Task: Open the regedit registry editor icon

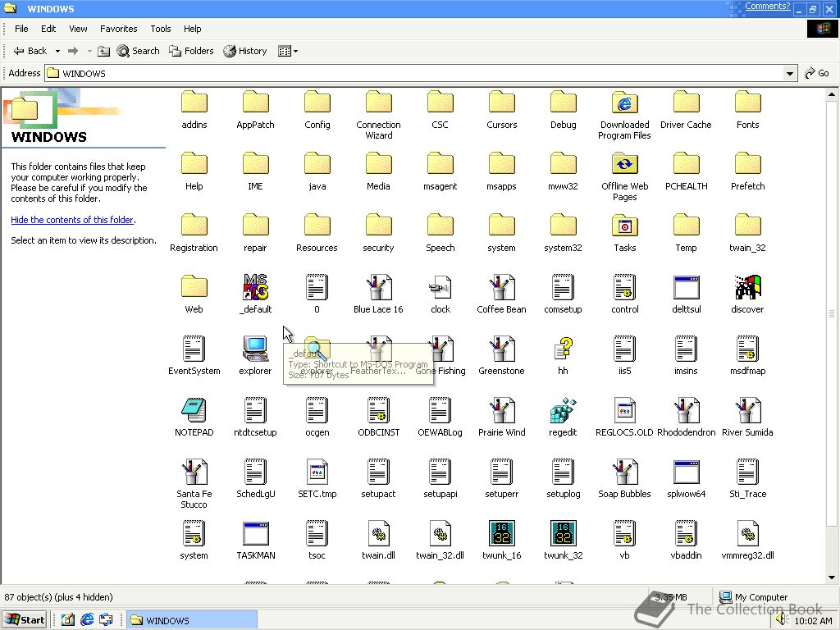Action: pos(563,411)
